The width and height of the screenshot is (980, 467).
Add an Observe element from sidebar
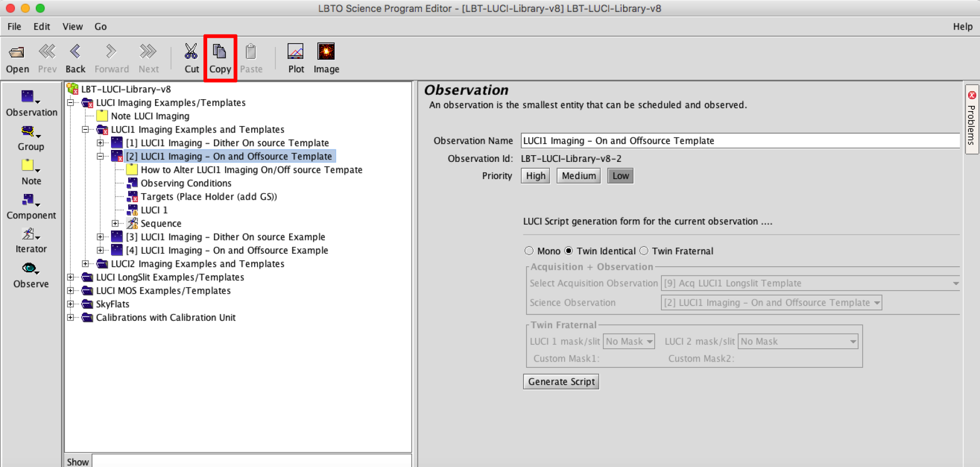31,275
